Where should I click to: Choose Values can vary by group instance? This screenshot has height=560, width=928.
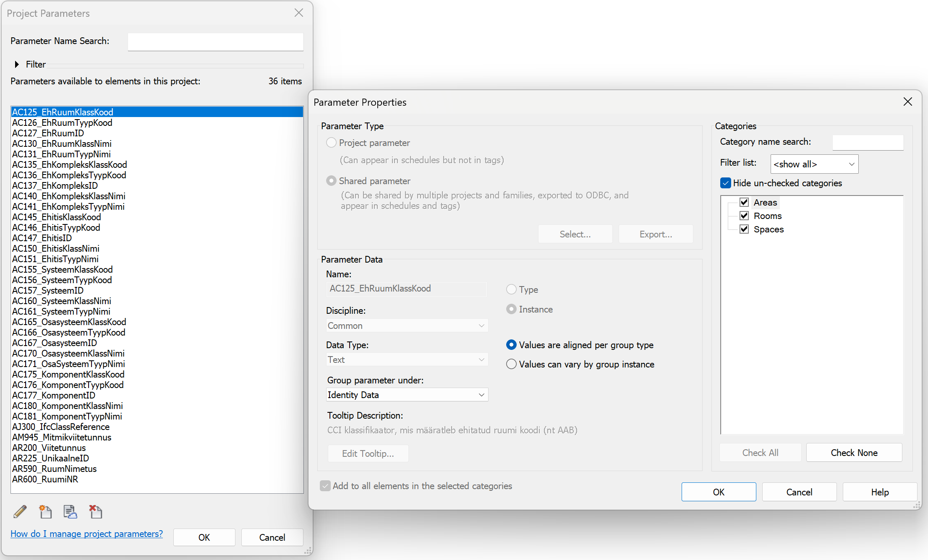pyautogui.click(x=511, y=364)
